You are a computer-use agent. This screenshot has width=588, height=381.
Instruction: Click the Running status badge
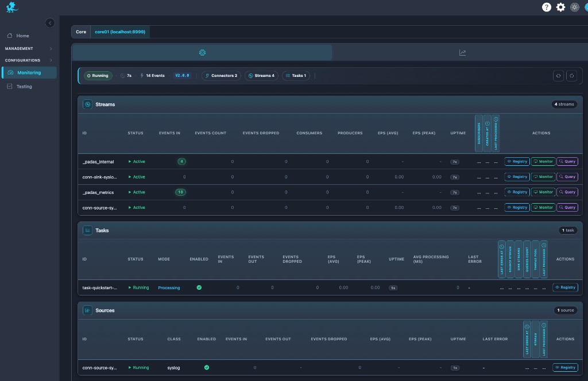(x=98, y=76)
